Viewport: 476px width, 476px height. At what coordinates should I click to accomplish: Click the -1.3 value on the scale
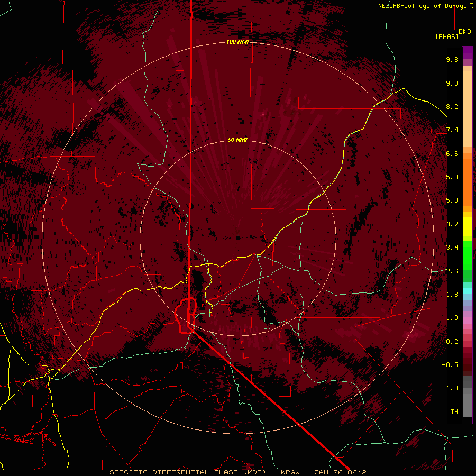point(450,388)
